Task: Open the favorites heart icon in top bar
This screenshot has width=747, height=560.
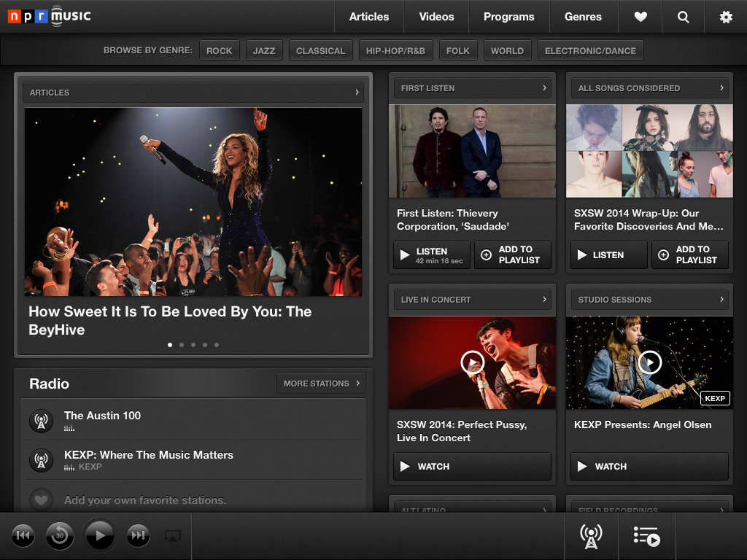Action: click(x=640, y=17)
